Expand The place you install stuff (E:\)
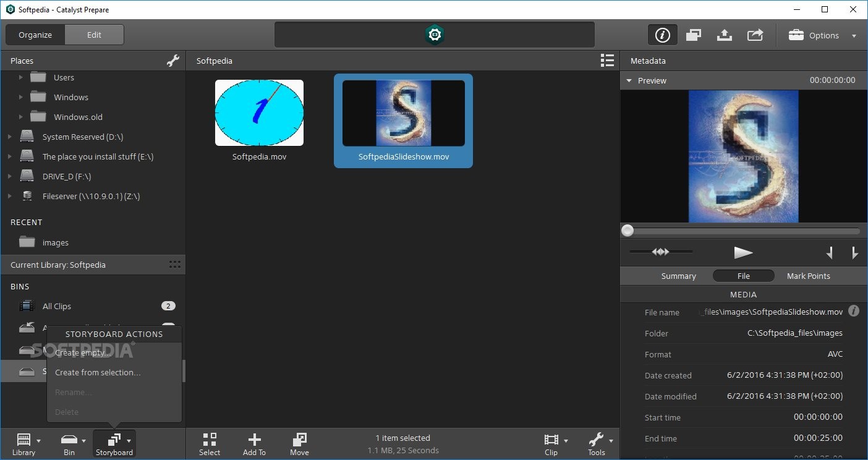Viewport: 868px width, 460px height. pos(9,156)
